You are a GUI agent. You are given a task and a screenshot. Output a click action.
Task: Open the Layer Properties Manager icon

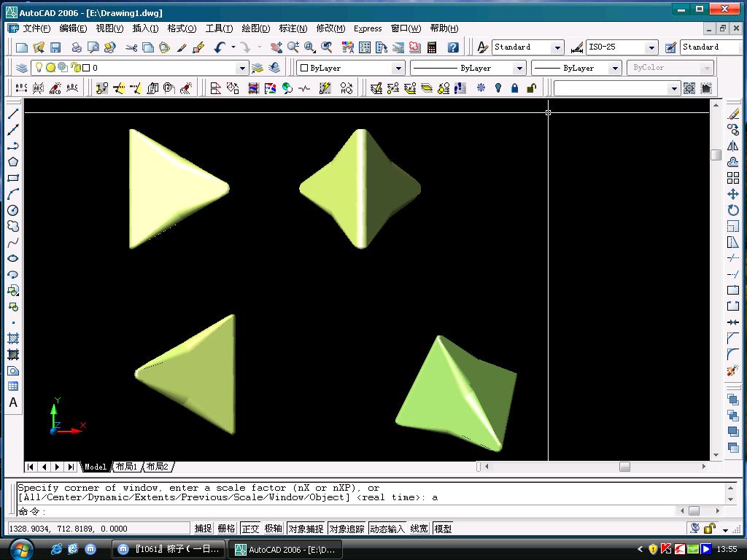click(x=21, y=68)
